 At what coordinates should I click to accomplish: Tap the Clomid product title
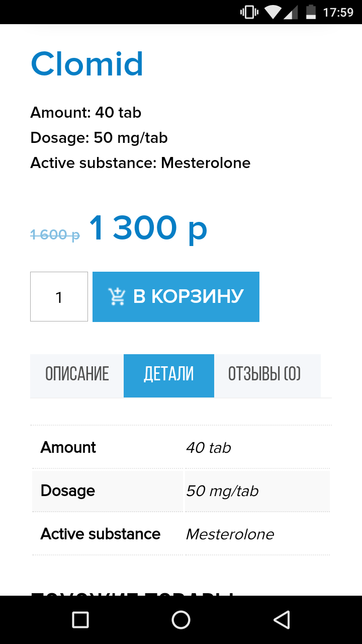pos(87,64)
